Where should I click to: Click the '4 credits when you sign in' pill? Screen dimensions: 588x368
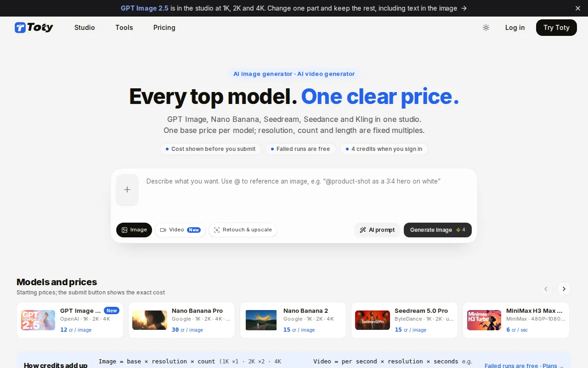384,149
